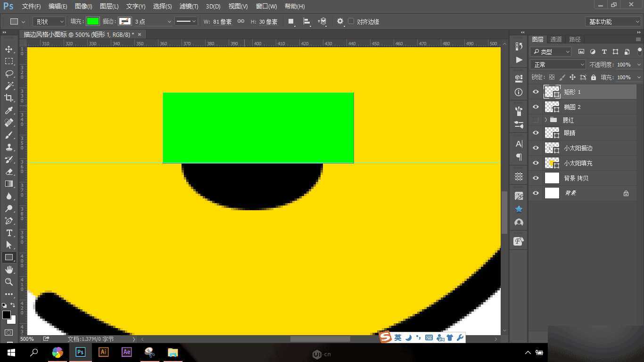Select the Pen tool
Screen dimensions: 644x362
[9, 220]
